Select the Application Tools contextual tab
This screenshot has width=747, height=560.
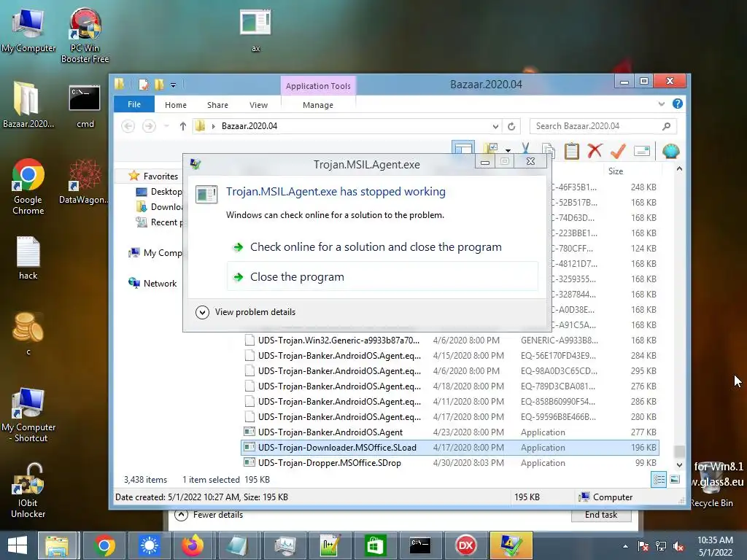[318, 86]
